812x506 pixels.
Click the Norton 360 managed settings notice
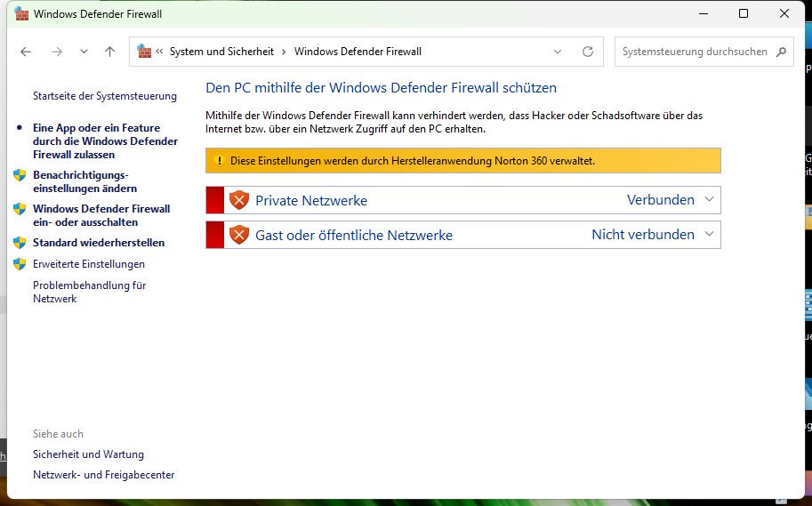[463, 161]
